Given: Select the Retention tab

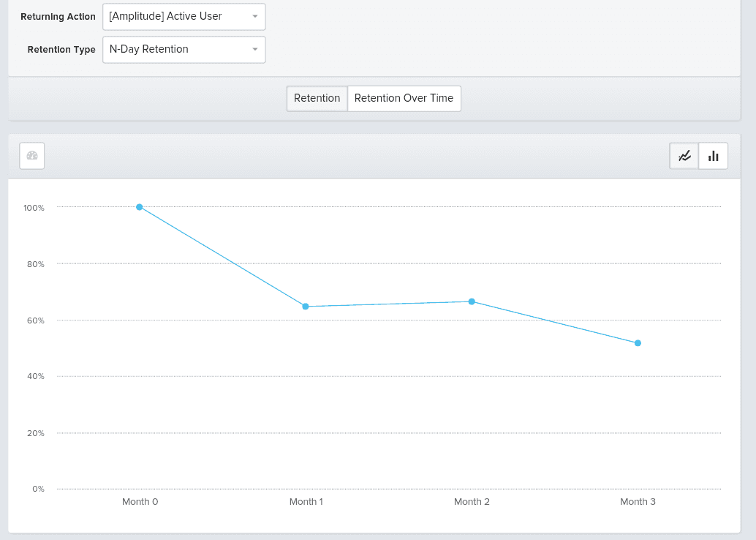Looking at the screenshot, I should pos(317,97).
